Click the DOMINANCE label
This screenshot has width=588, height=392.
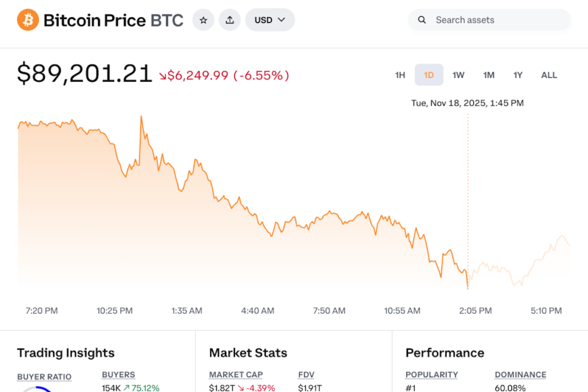click(520, 375)
